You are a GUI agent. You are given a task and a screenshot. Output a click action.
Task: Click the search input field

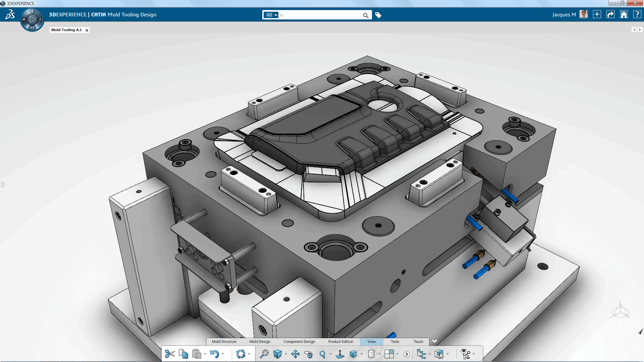[322, 15]
